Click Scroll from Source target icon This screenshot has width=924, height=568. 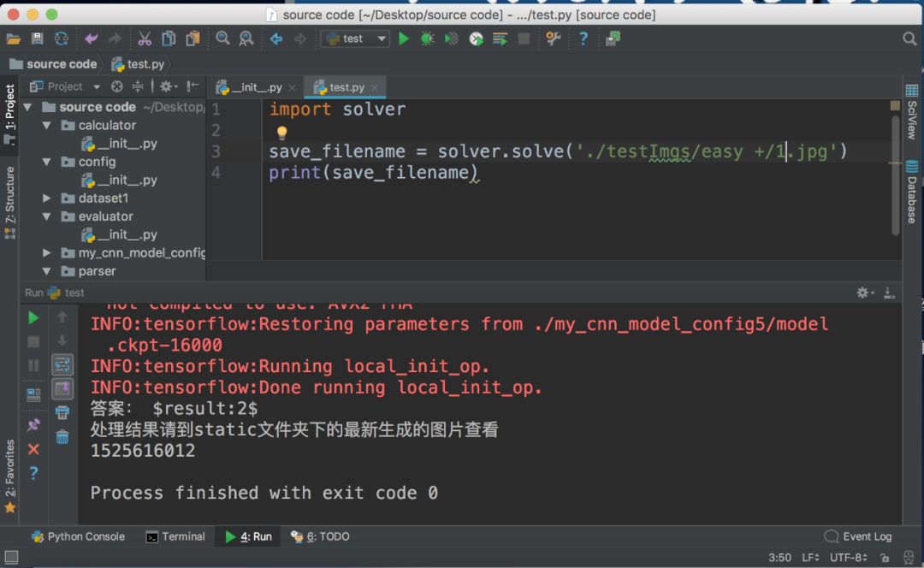[x=116, y=86]
